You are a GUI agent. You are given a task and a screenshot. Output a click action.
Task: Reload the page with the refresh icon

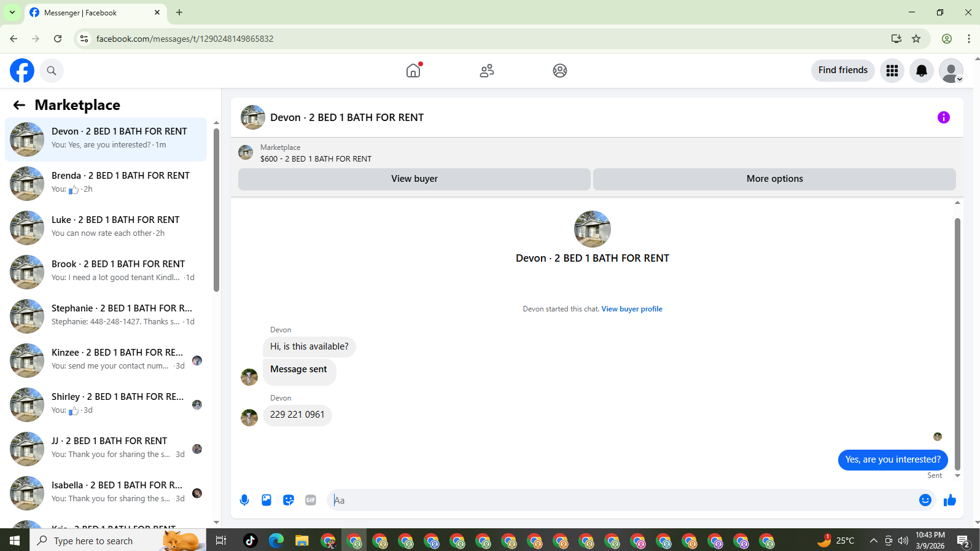coord(58,39)
